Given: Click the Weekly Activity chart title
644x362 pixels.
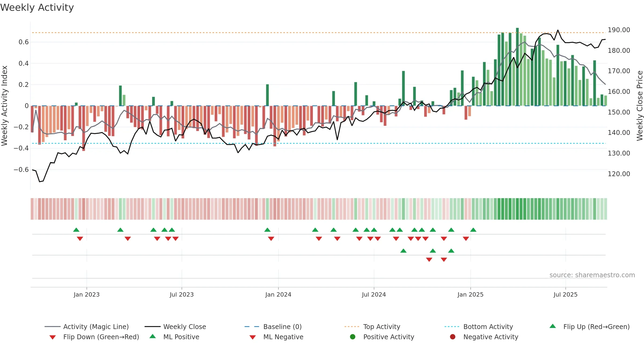Looking at the screenshot, I should pyautogui.click(x=37, y=8).
